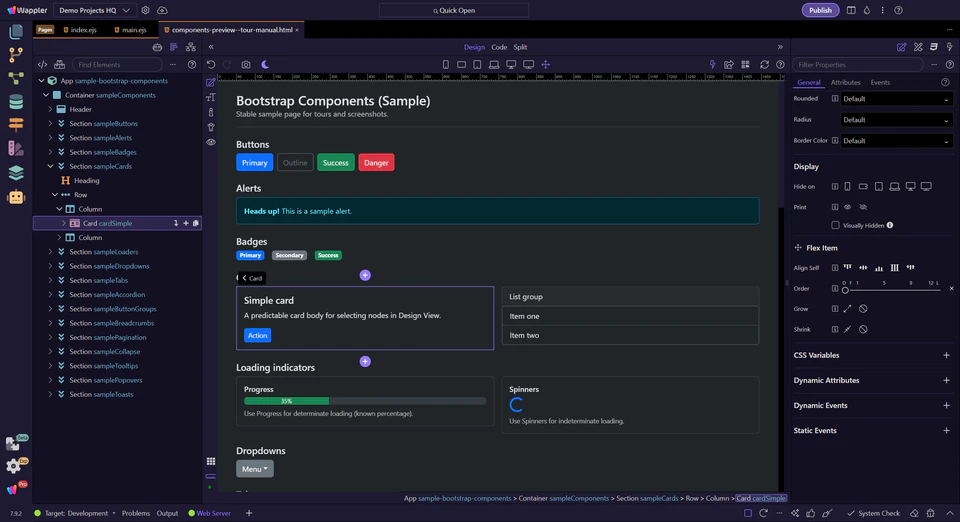Click the grid icon in design side toolbar
The image size is (960, 522).
(211, 461)
